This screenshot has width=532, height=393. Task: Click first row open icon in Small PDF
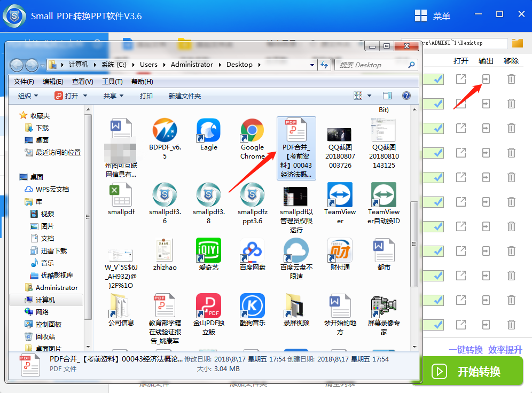point(461,79)
